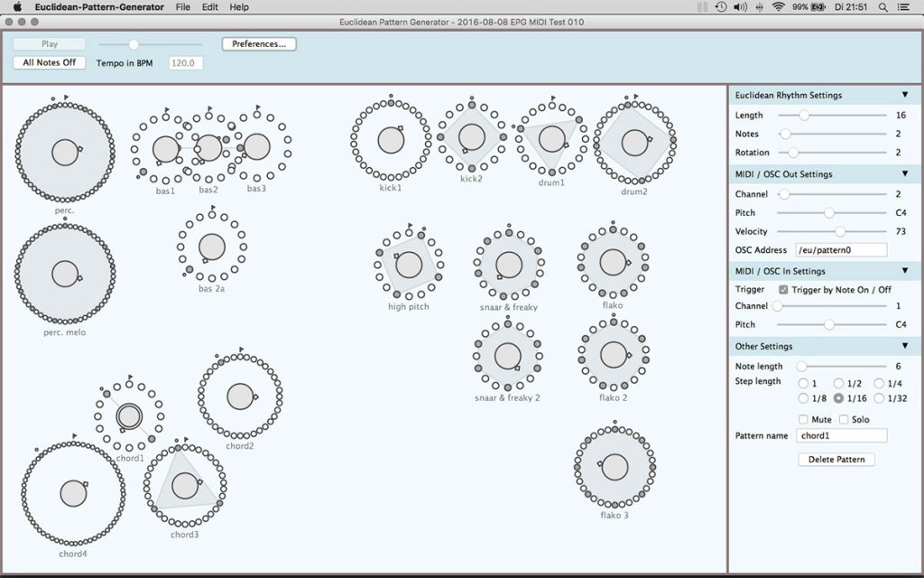Select step length 1/16

[x=838, y=398]
